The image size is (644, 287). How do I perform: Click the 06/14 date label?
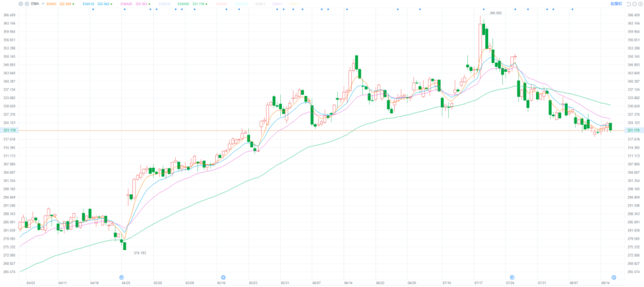click(x=348, y=283)
